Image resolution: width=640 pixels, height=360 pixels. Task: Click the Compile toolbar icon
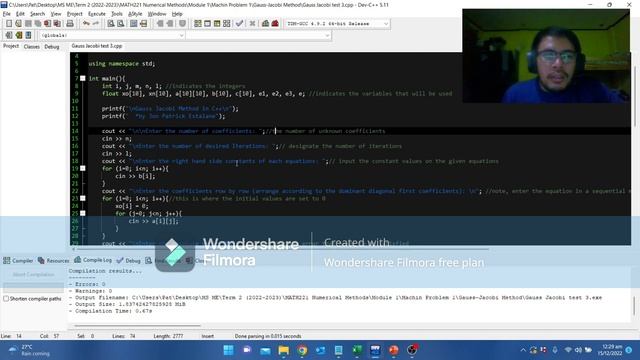click(198, 24)
